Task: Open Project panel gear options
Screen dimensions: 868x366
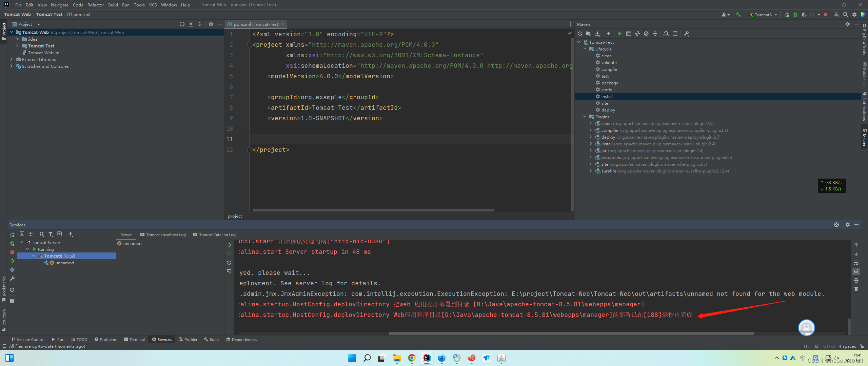Action: click(x=211, y=24)
